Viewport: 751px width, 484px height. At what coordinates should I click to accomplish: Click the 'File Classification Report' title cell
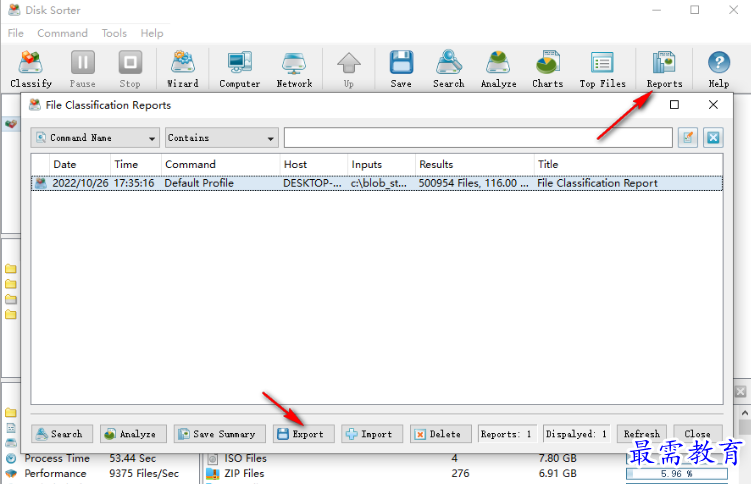(x=597, y=183)
